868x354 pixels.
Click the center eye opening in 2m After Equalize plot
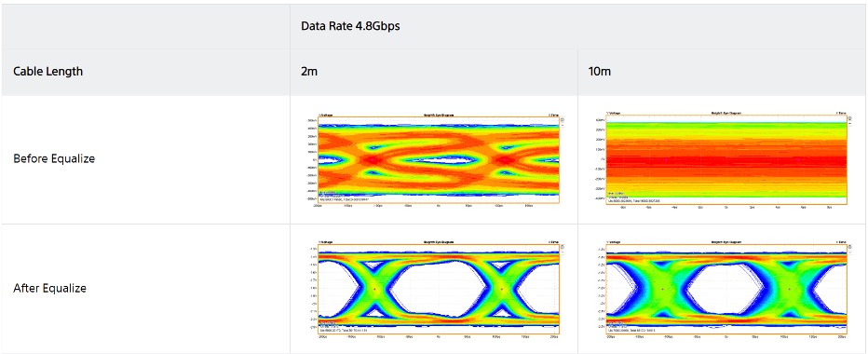point(438,289)
